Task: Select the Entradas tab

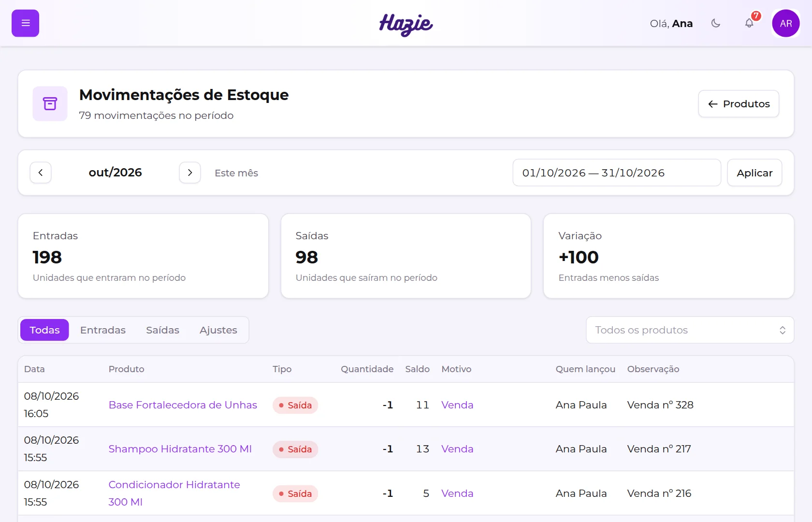Action: [103, 330]
